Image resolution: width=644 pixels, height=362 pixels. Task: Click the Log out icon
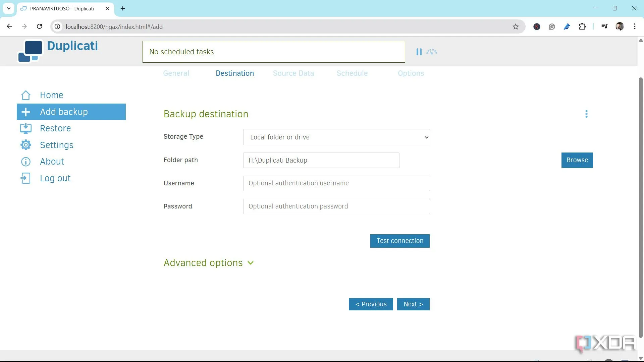click(26, 178)
